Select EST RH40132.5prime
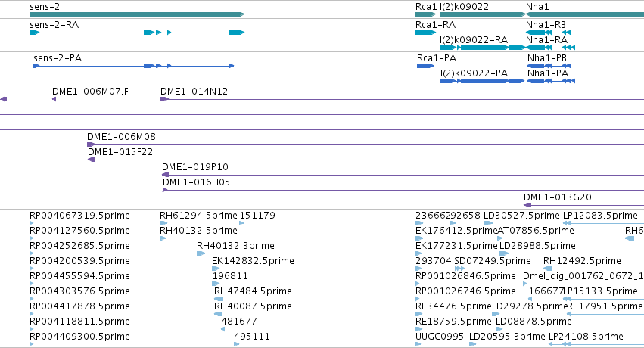The image size is (644, 348). pyautogui.click(x=198, y=230)
